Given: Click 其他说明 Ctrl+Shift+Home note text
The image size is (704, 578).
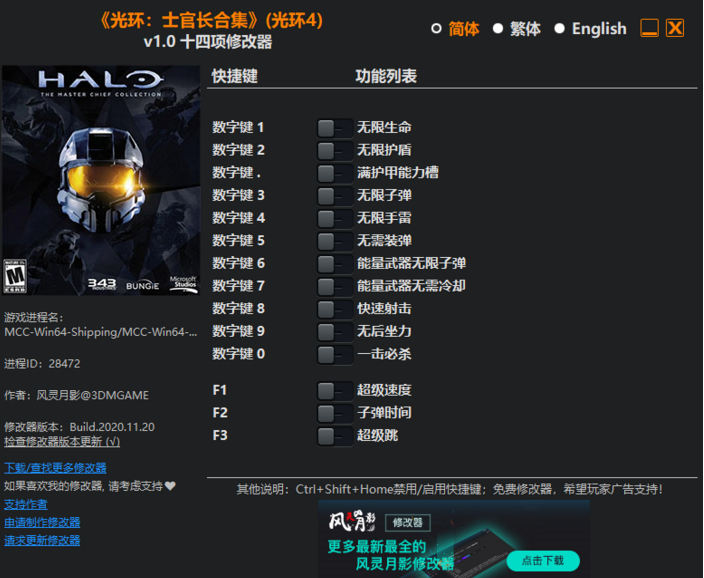Looking at the screenshot, I should tap(450, 489).
